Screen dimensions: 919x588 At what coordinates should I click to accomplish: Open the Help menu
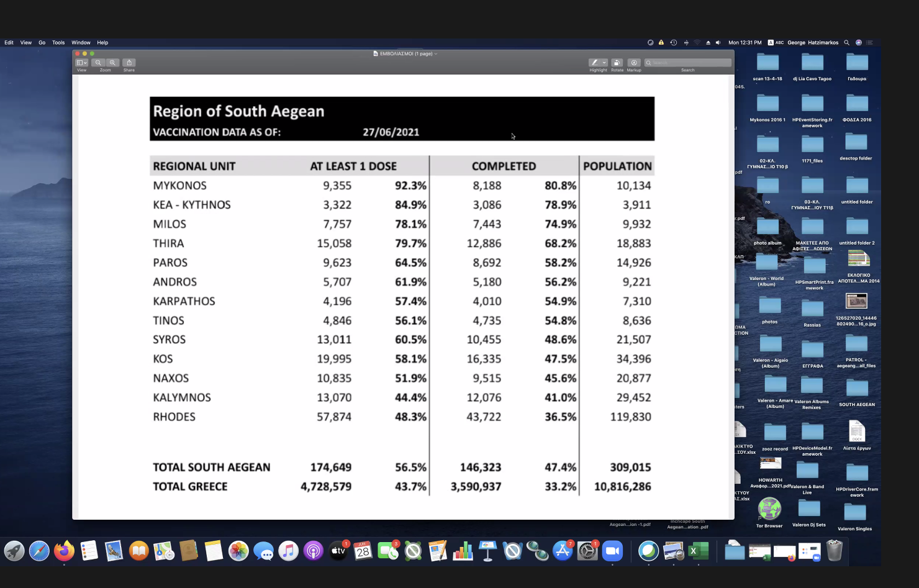(102, 43)
